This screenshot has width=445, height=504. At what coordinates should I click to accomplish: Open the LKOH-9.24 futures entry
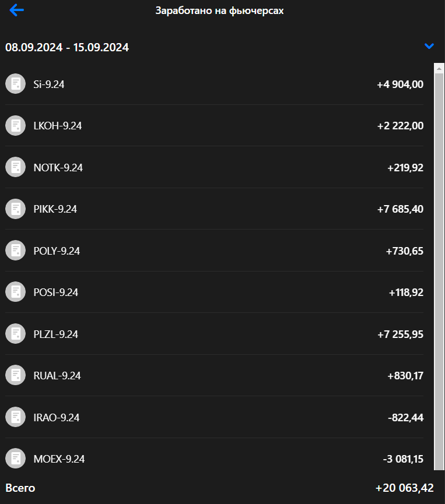click(58, 126)
